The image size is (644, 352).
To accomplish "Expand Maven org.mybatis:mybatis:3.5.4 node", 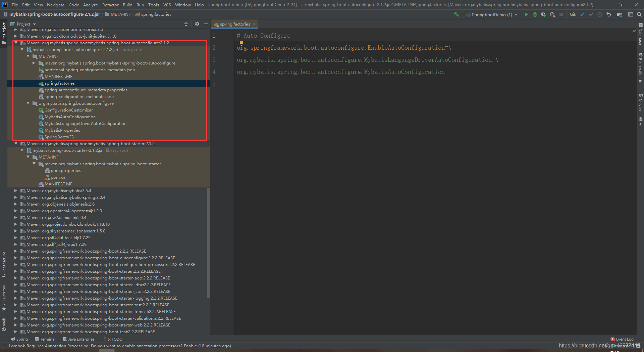I will coord(16,190).
